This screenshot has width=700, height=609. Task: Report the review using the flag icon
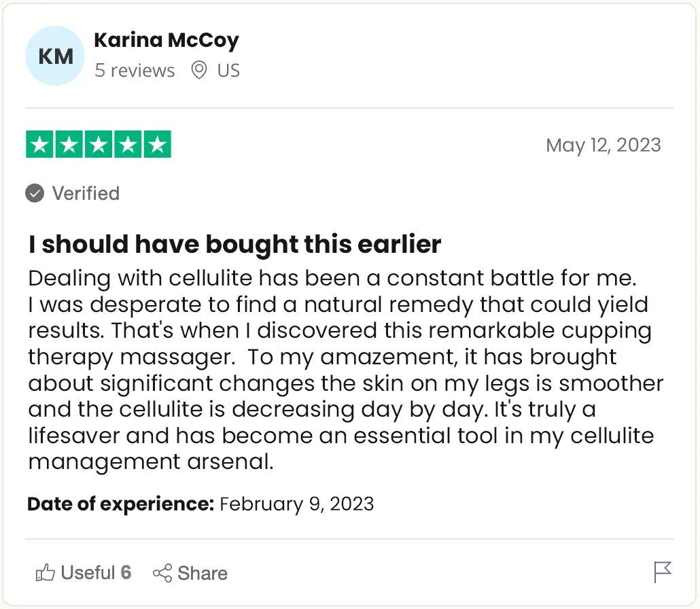663,572
